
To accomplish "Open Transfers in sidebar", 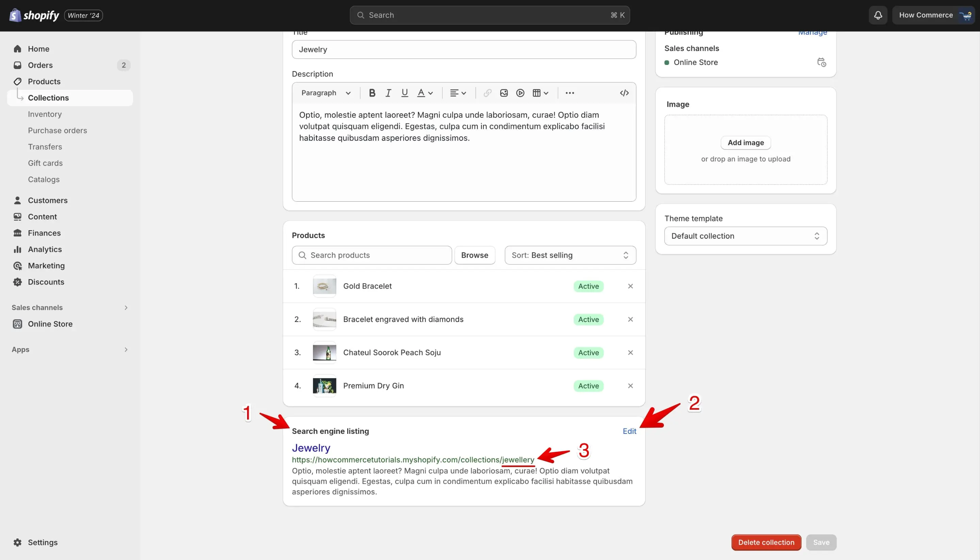I will click(x=45, y=147).
